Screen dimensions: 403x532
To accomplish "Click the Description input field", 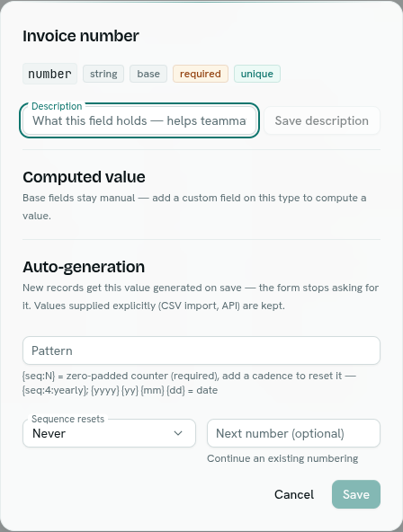I will coord(139,120).
